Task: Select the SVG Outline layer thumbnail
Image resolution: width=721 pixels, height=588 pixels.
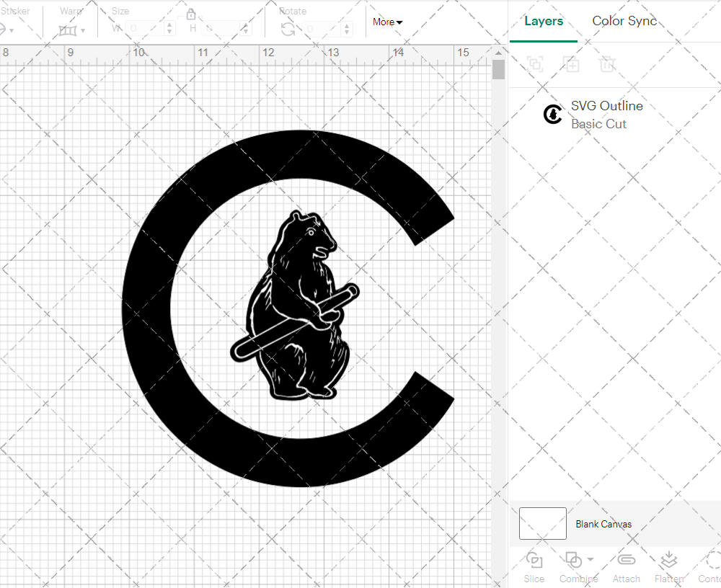Action: pyautogui.click(x=553, y=115)
